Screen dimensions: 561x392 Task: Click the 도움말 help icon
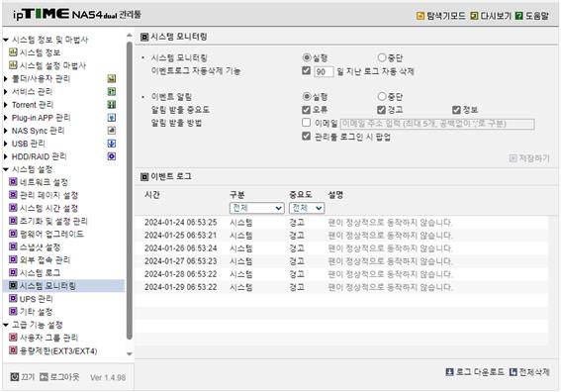point(518,16)
